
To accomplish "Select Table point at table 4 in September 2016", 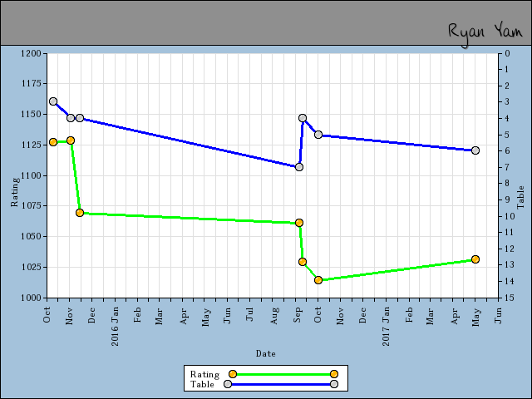I will click(303, 118).
